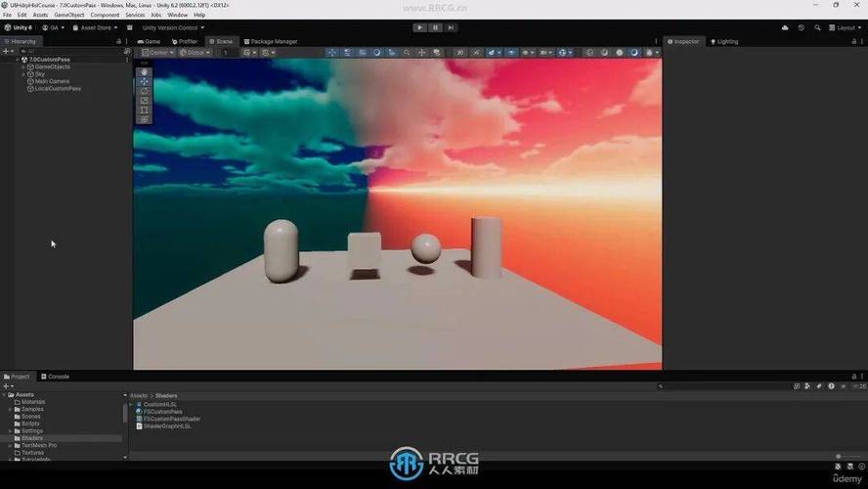Select the Rotate tool in scene
Screen dimensions: 868x489
pos(144,91)
